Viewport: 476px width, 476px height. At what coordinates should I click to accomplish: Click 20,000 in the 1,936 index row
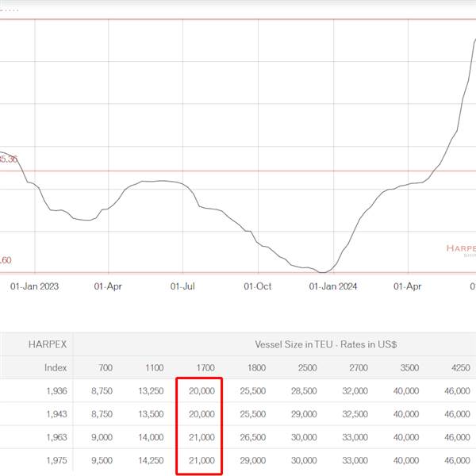202,390
